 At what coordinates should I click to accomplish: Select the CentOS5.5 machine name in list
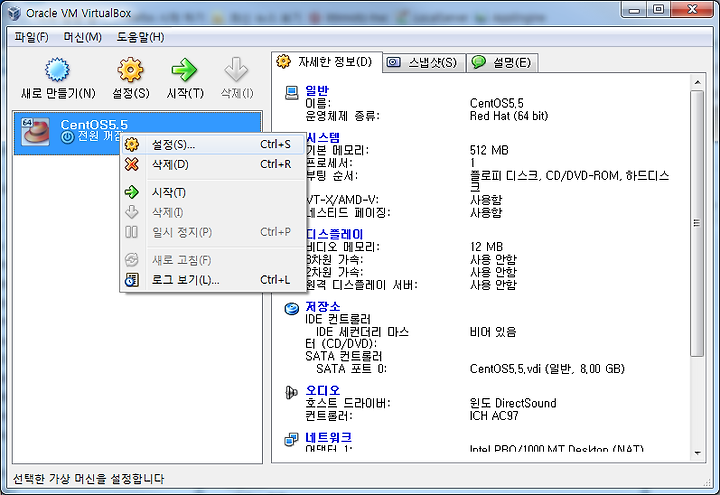click(x=94, y=124)
